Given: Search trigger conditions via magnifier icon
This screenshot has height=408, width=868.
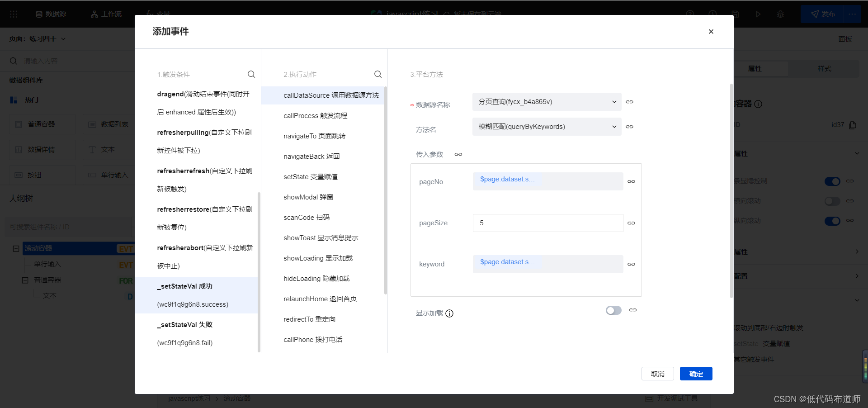Looking at the screenshot, I should 251,74.
